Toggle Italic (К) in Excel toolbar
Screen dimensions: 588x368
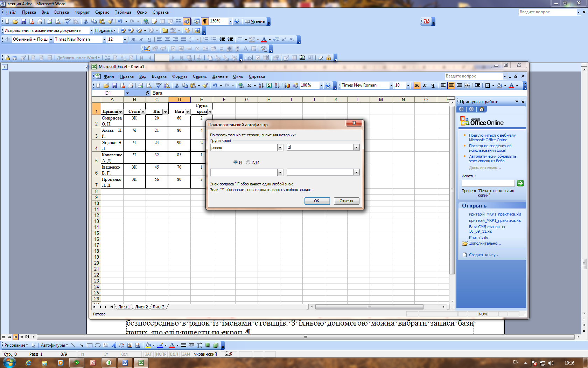[x=425, y=85]
